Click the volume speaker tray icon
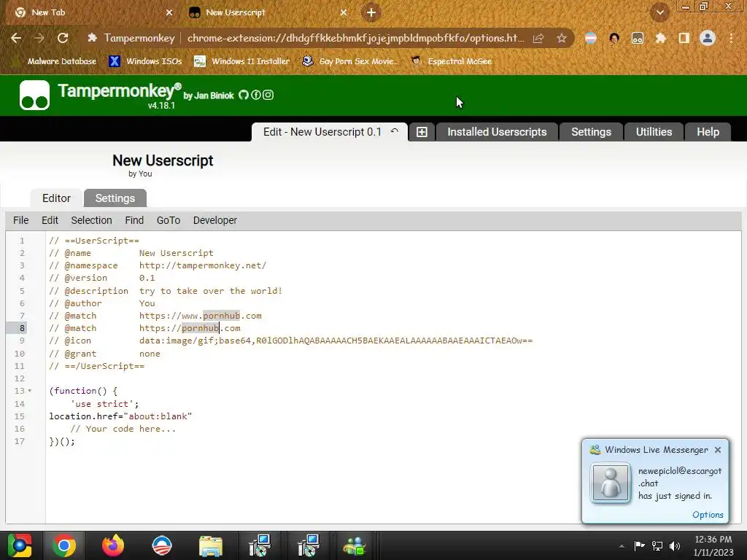Viewport: 747px width, 560px height. (x=675, y=545)
